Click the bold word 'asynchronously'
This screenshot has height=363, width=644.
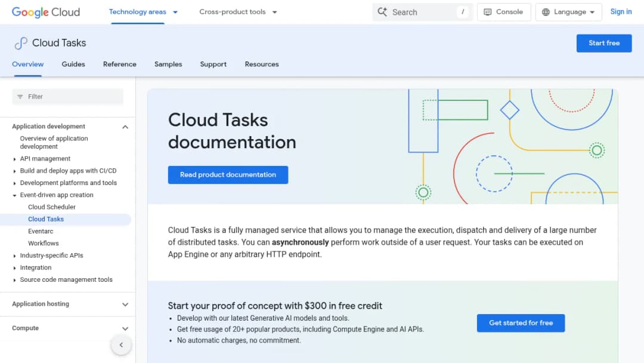coord(300,242)
